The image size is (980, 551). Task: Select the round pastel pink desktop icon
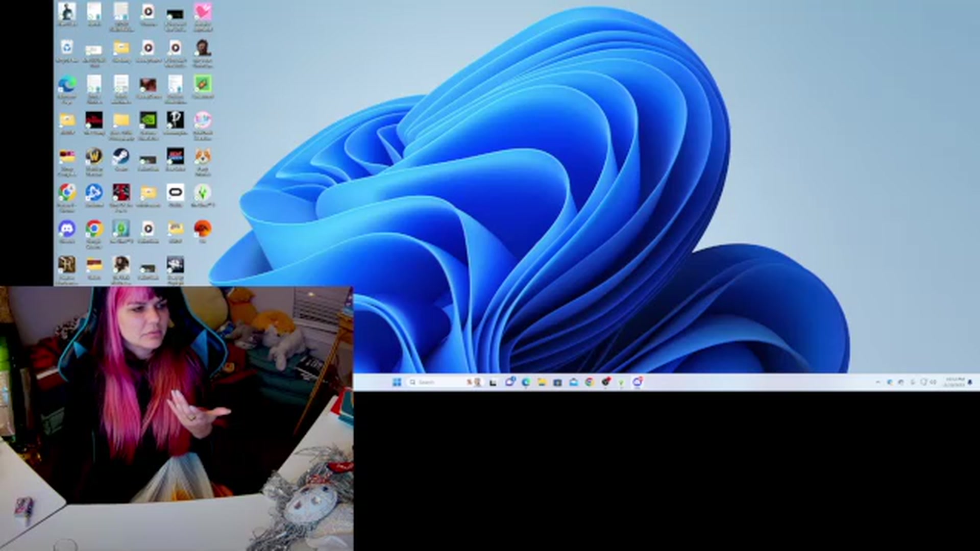[x=203, y=120]
